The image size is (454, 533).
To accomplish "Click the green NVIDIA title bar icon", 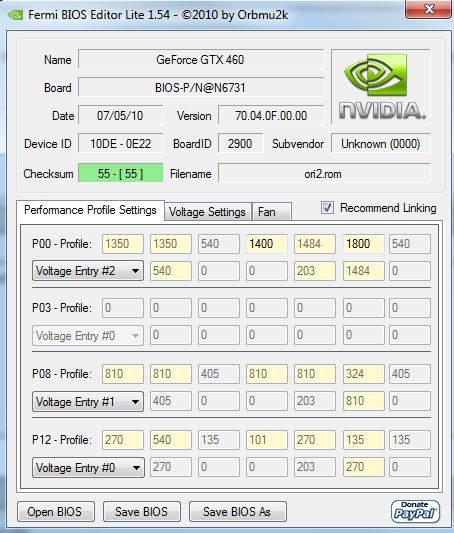I will 15,15.
